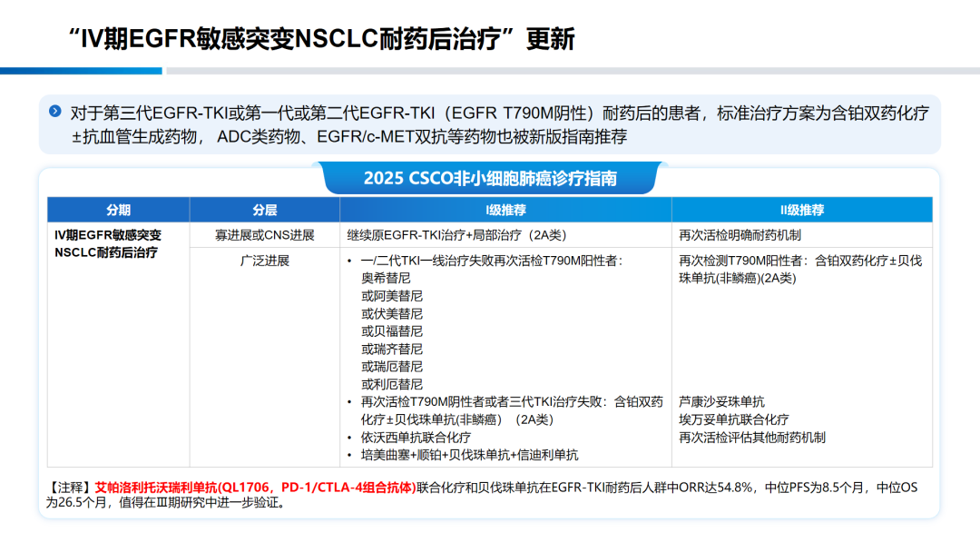
Task: Click the 芦康沙妥珠单抗 entry
Action: 721,402
